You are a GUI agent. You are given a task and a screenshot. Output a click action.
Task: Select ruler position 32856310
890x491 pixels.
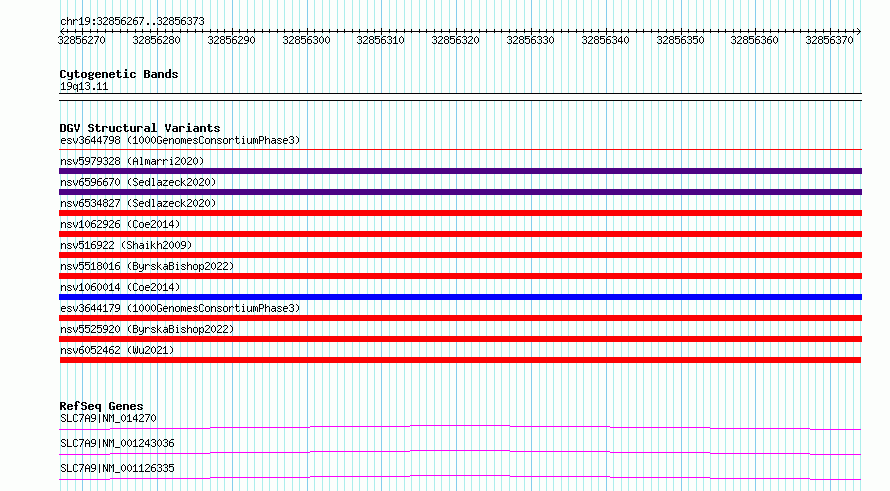[x=380, y=40]
